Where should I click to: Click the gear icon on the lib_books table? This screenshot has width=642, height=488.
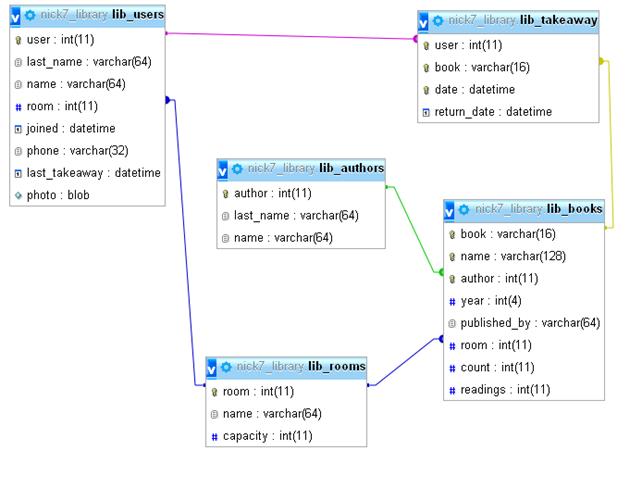(x=464, y=209)
